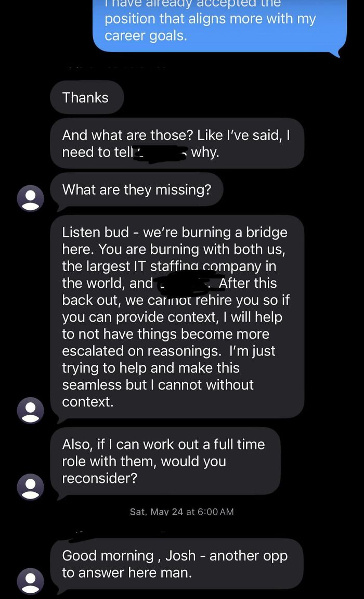Tap the avatar next to the "Good morning" message

click(x=31, y=582)
